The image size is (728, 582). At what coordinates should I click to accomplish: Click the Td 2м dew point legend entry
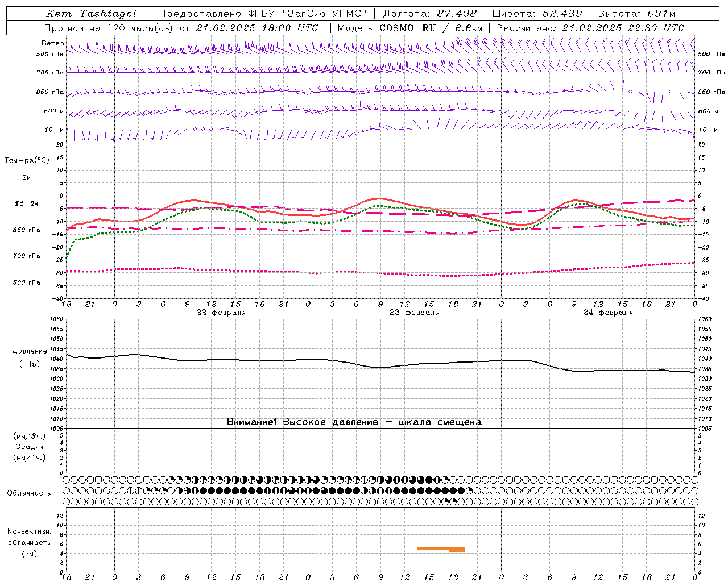pyautogui.click(x=27, y=203)
